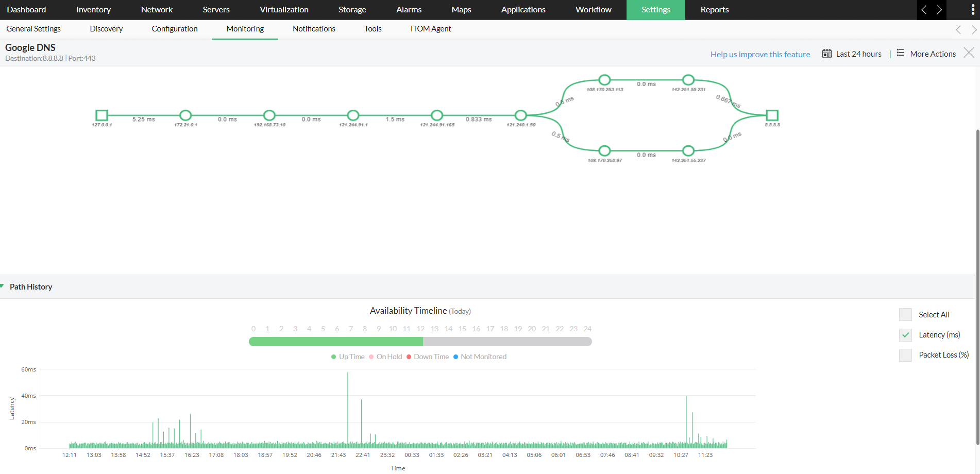Click the back arrow in the navigation bar

coord(924,10)
